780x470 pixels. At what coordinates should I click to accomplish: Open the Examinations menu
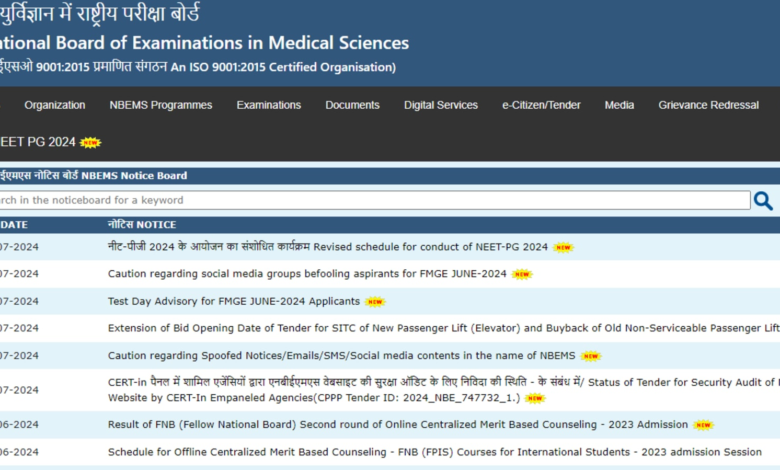(x=269, y=105)
